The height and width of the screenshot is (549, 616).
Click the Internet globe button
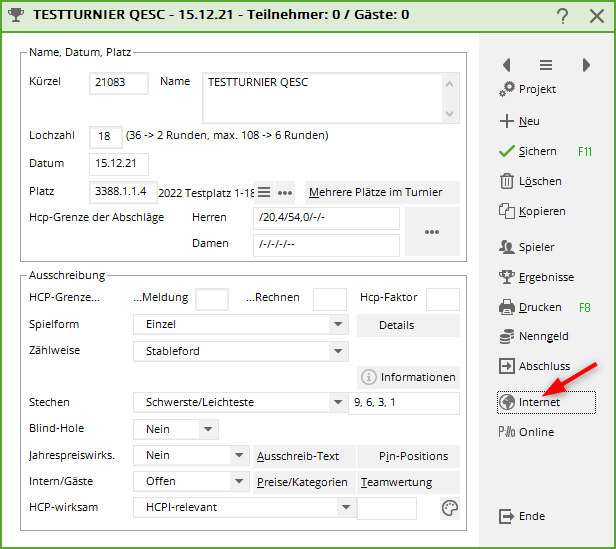(546, 402)
